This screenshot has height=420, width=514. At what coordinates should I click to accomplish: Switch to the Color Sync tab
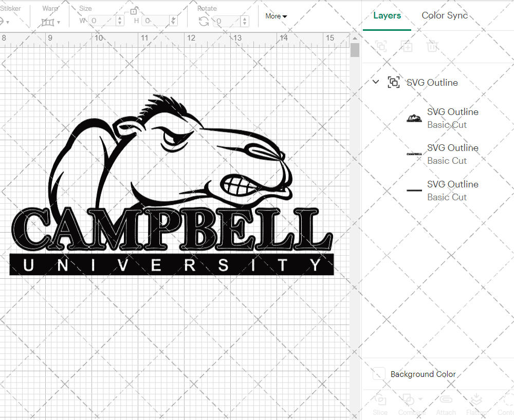click(445, 15)
